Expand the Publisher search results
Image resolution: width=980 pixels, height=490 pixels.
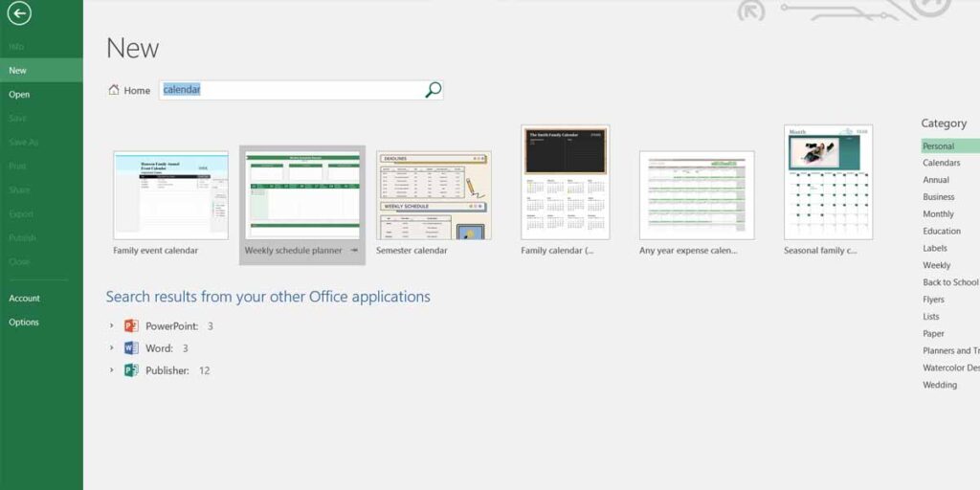point(111,370)
